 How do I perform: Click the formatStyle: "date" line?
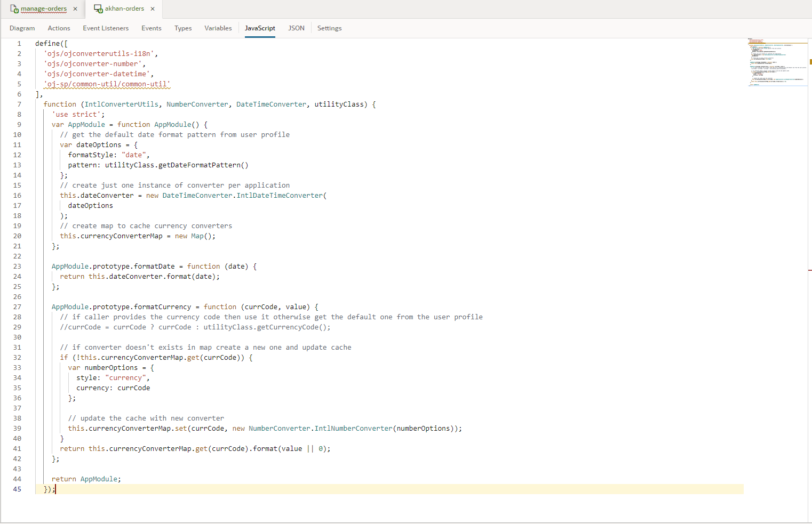point(109,155)
